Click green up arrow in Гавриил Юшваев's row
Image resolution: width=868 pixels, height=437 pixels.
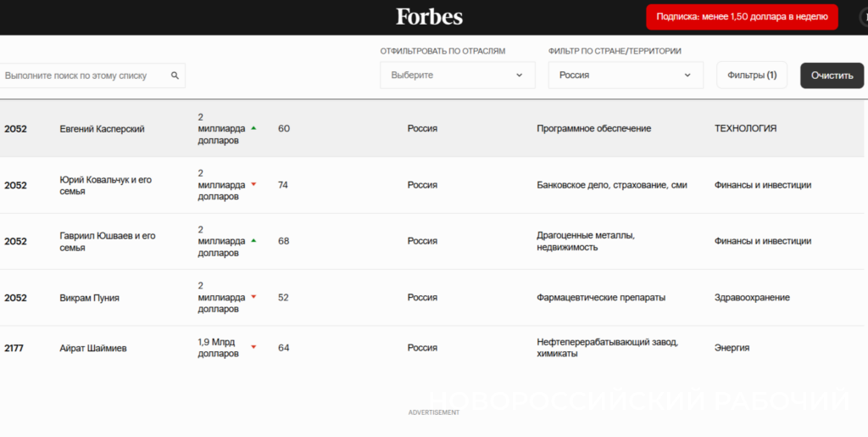[x=253, y=241]
